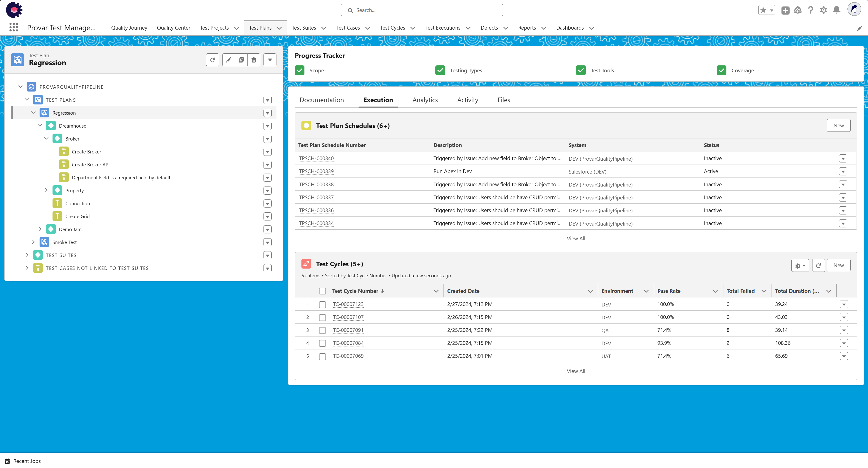Select all rows in the Test Cycles table
The height and width of the screenshot is (468, 868).
pos(322,291)
